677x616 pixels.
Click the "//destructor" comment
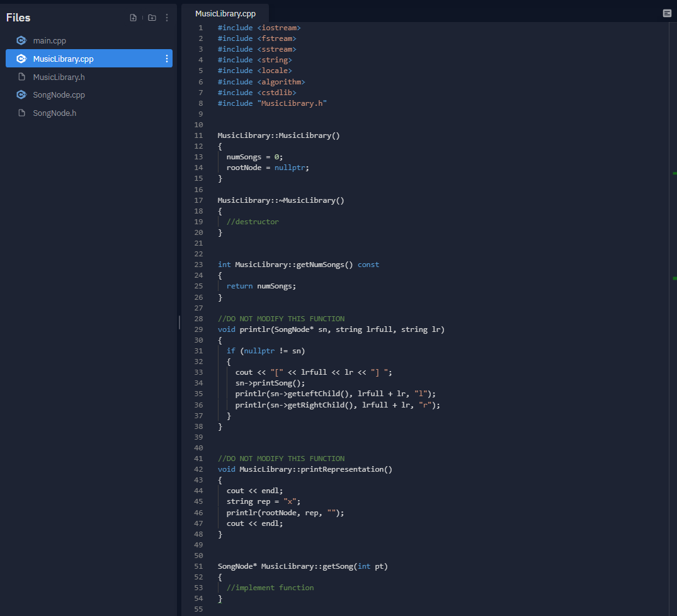tap(253, 222)
